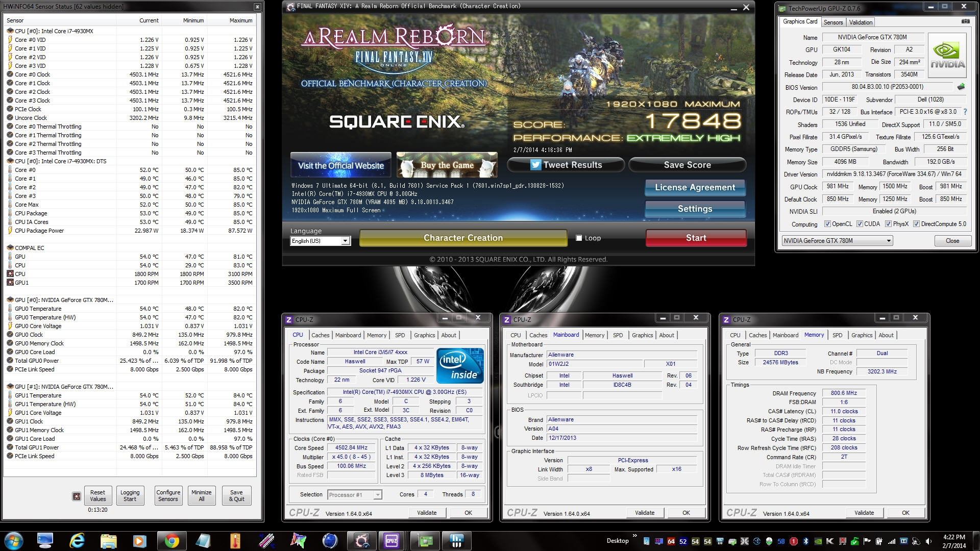Click the NVIDIA tray icon
Screen dimensions: 980x551
point(818,541)
